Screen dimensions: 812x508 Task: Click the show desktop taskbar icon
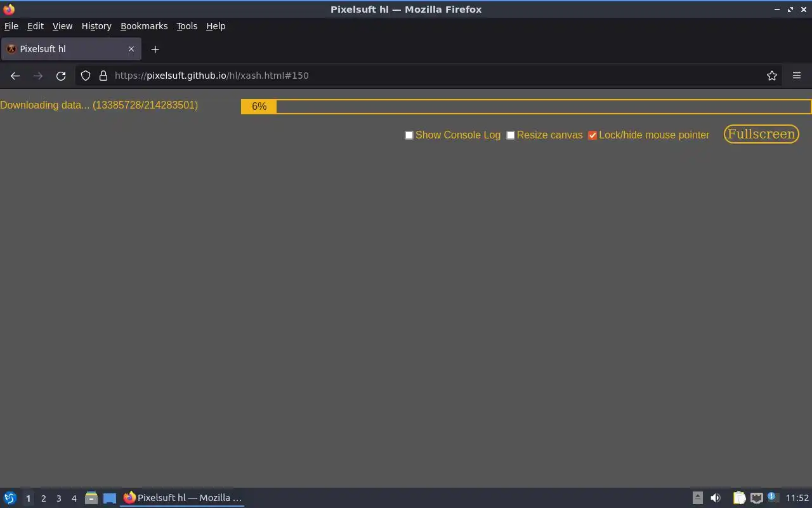[x=110, y=498]
